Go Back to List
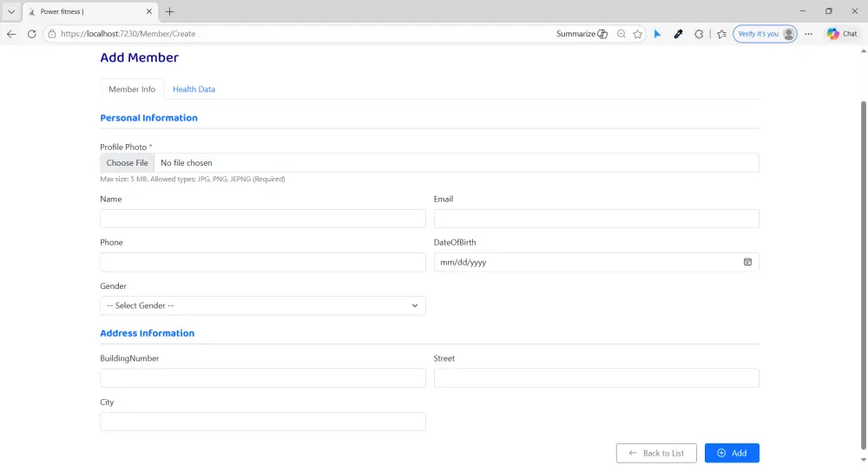Screen dimensions: 868x465 (x=656, y=453)
